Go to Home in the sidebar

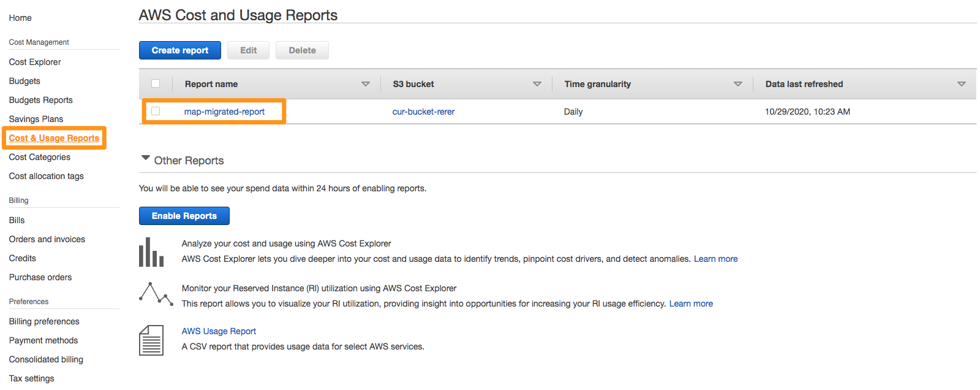pyautogui.click(x=20, y=18)
